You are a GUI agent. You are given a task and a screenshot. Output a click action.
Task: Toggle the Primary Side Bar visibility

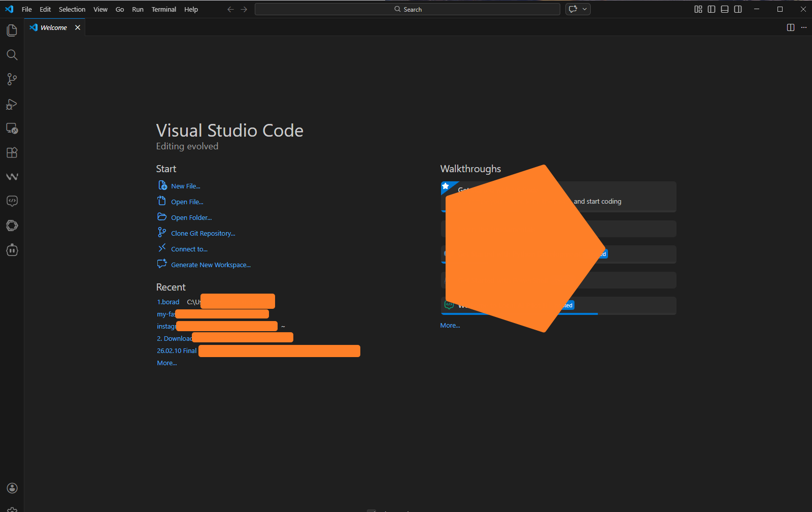712,9
